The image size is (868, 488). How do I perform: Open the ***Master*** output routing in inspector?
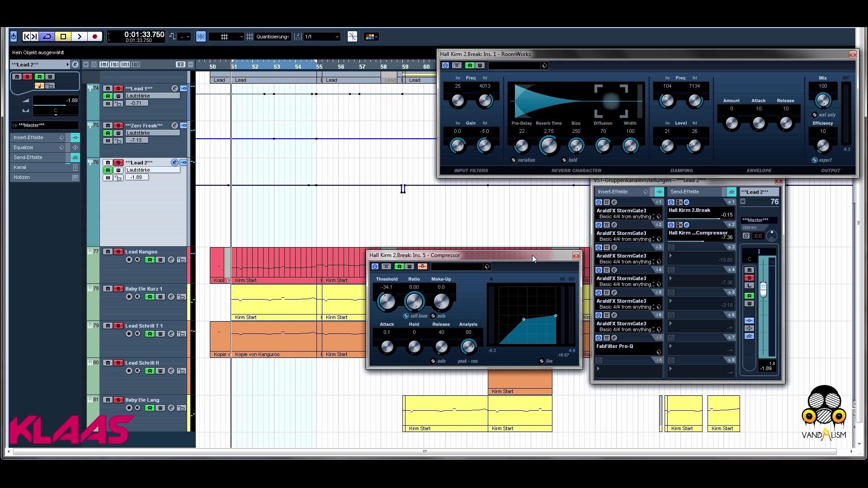click(x=44, y=125)
